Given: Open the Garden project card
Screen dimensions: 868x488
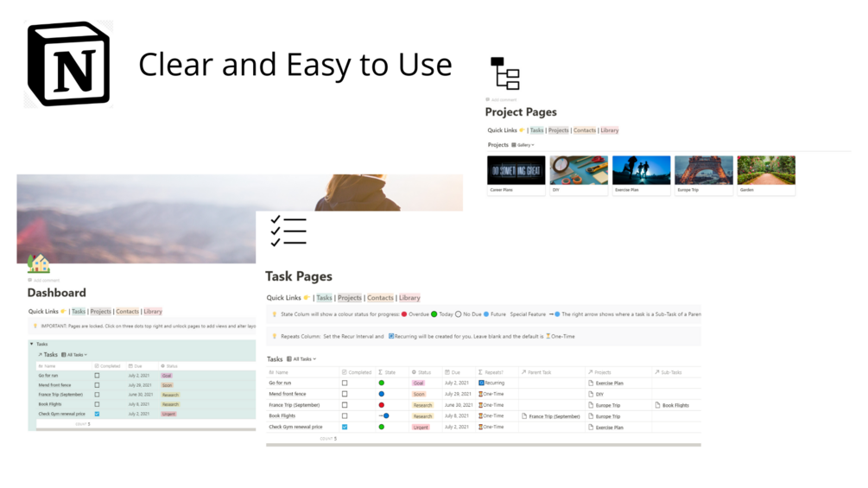Looking at the screenshot, I should click(766, 174).
